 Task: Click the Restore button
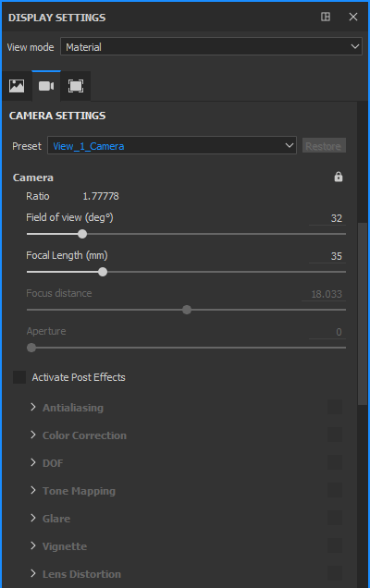[324, 145]
